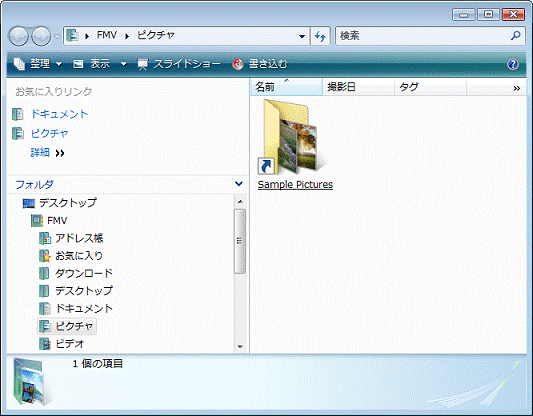
Task: Open the recent pages dropdown beside Forward
Action: tap(57, 36)
